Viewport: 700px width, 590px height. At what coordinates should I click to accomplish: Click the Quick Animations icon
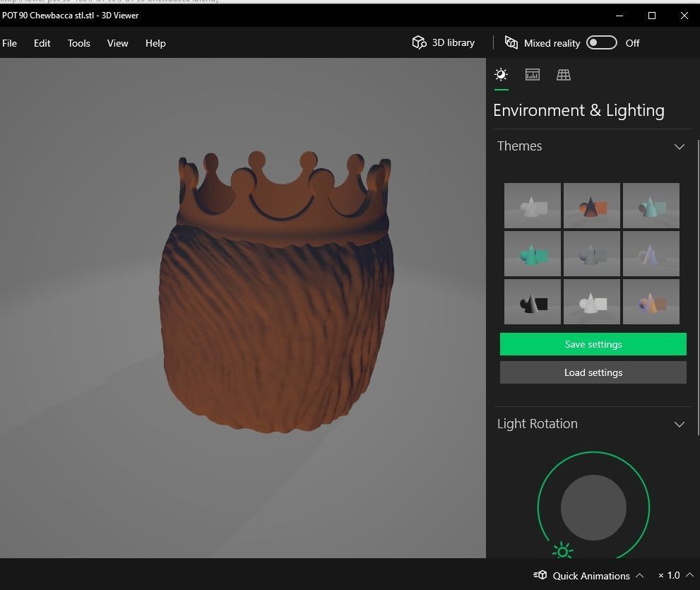(540, 575)
